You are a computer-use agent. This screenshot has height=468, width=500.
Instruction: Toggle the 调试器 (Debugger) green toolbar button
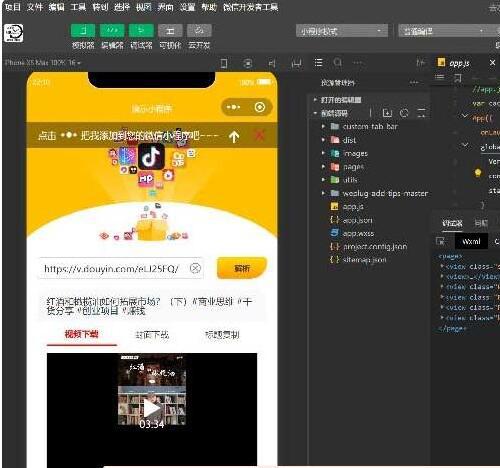coord(141,31)
